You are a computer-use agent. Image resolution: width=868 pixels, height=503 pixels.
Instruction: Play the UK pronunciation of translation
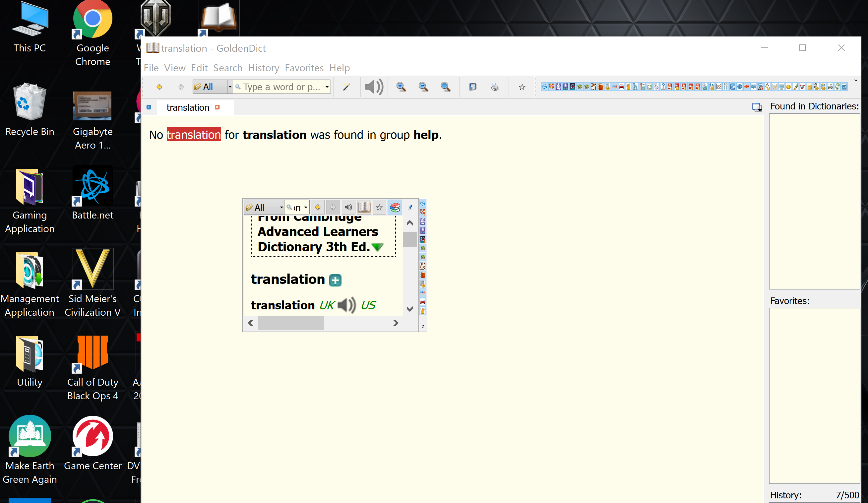(346, 305)
